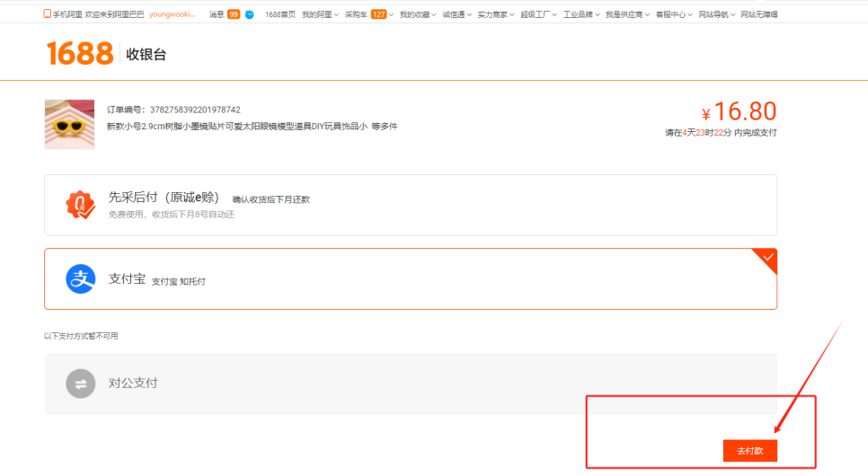Screen dimensions: 868x476
Task: Open the blue chat bubble icon
Action: [x=250, y=14]
